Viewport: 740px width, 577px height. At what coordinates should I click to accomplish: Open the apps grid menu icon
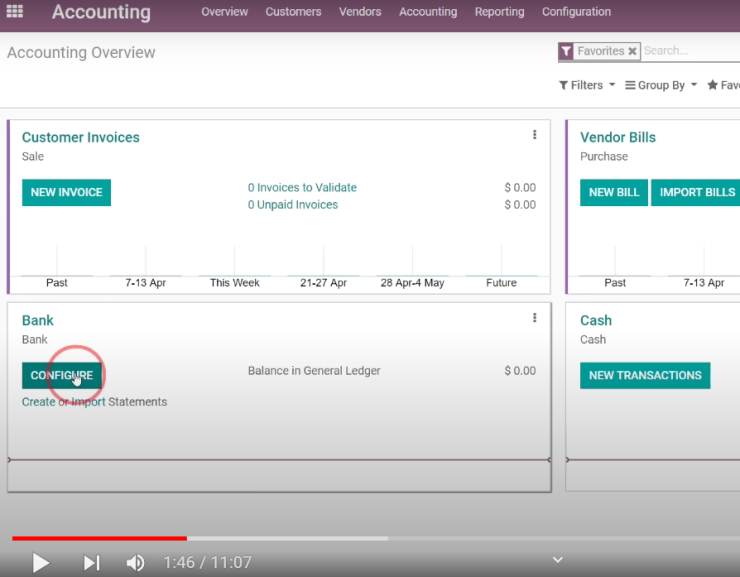[x=15, y=11]
